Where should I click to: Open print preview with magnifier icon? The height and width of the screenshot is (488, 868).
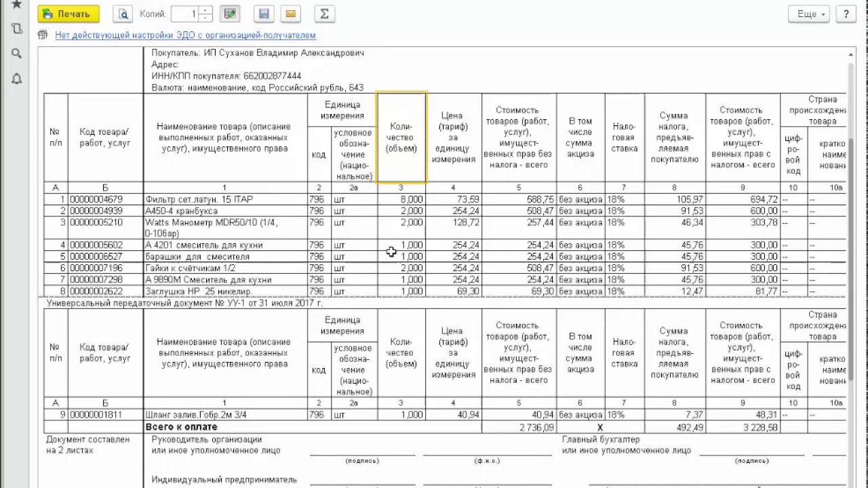coord(123,14)
